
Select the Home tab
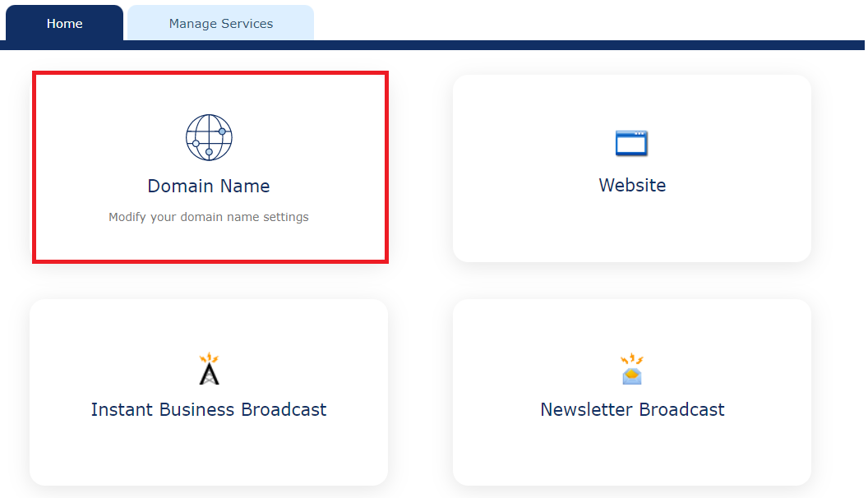[x=64, y=23]
